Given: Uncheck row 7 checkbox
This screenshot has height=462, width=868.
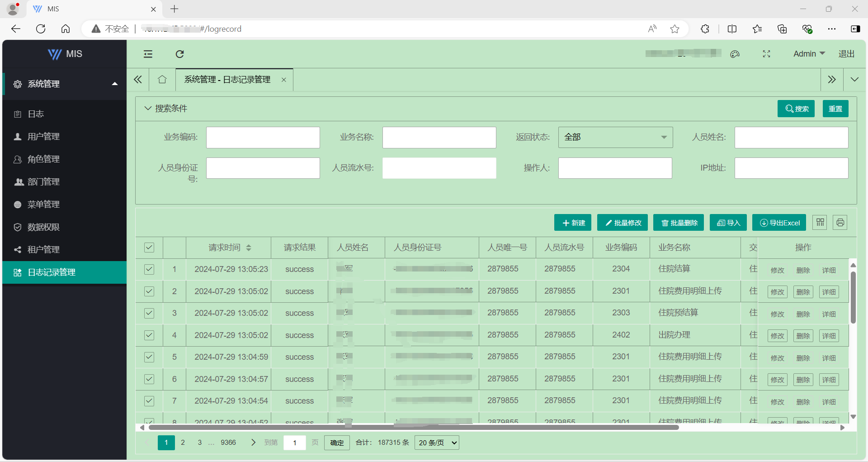Looking at the screenshot, I should (x=149, y=401).
